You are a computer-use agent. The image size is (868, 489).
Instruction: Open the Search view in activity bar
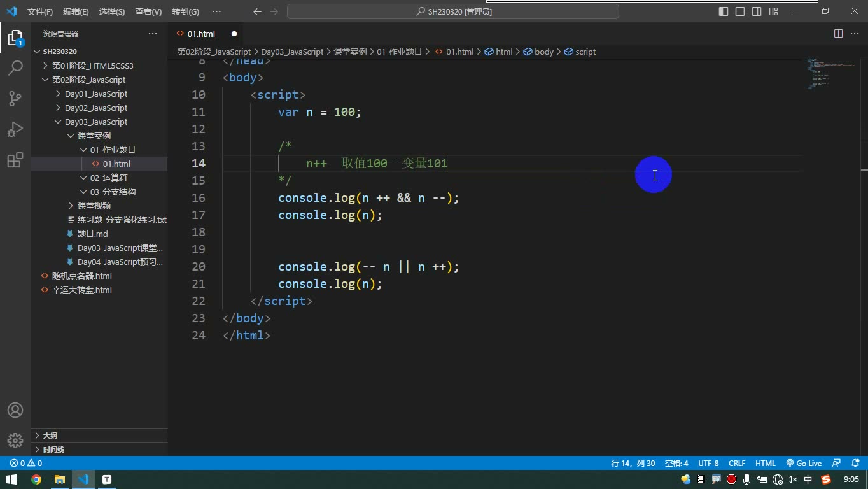coord(15,68)
